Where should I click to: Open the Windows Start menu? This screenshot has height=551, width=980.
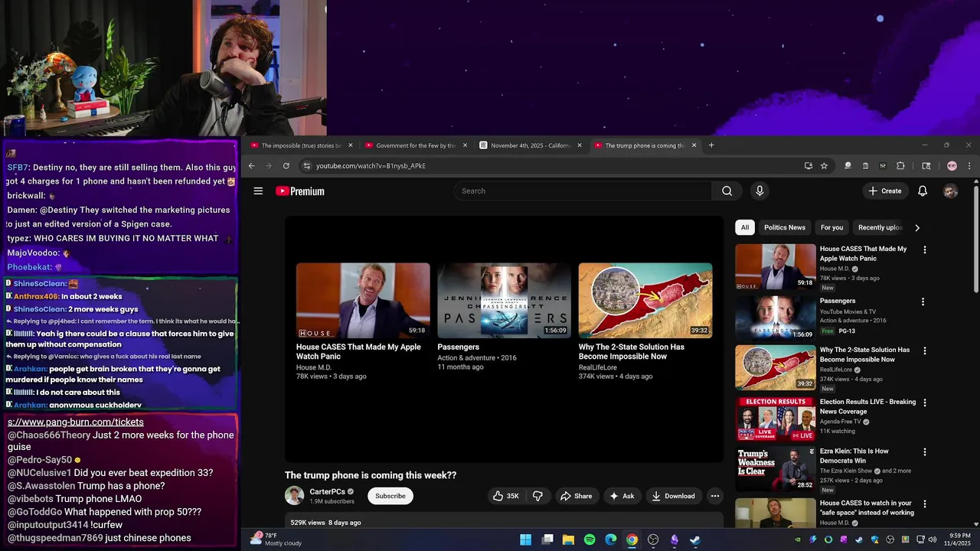point(526,540)
